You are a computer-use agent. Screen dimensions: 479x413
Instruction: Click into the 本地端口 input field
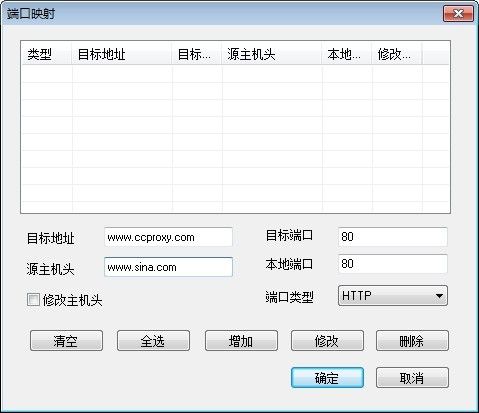[393, 264]
